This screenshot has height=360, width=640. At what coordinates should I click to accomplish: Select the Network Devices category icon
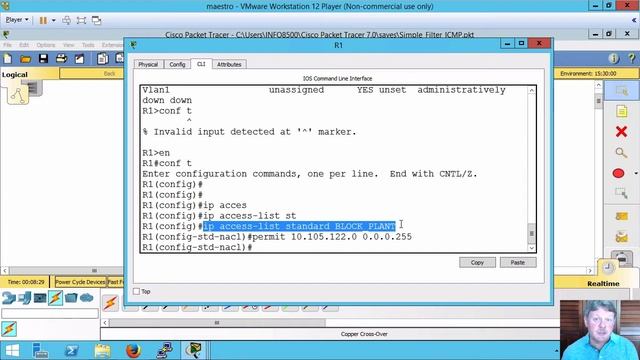tap(8, 298)
